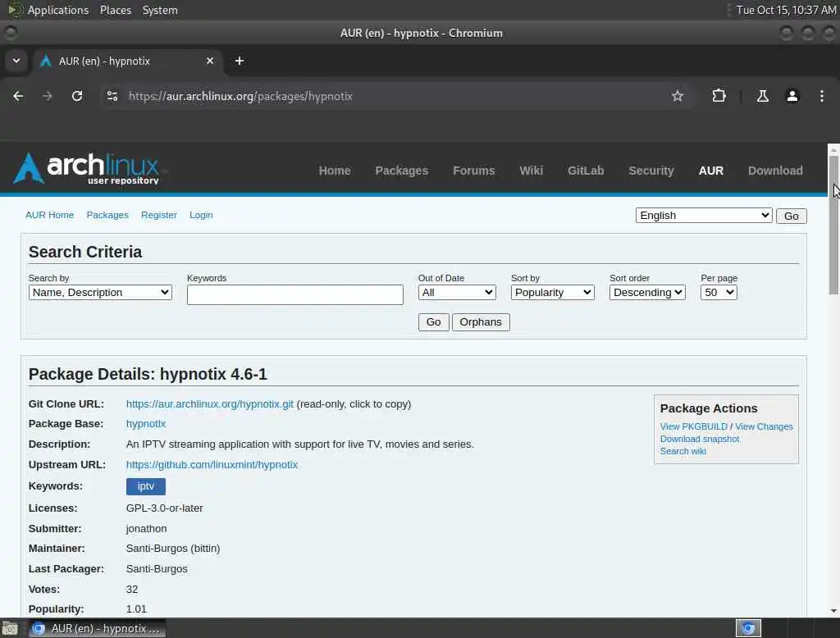Open the English language dropdown

point(703,216)
